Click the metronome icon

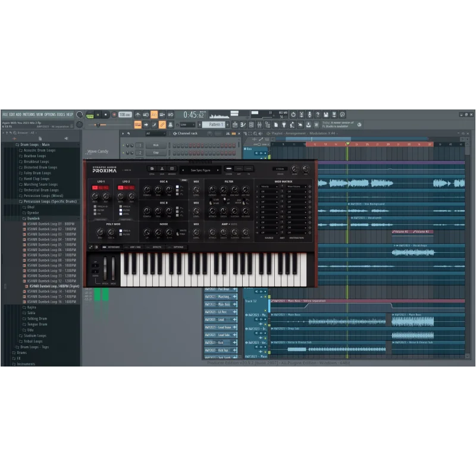[x=138, y=115]
